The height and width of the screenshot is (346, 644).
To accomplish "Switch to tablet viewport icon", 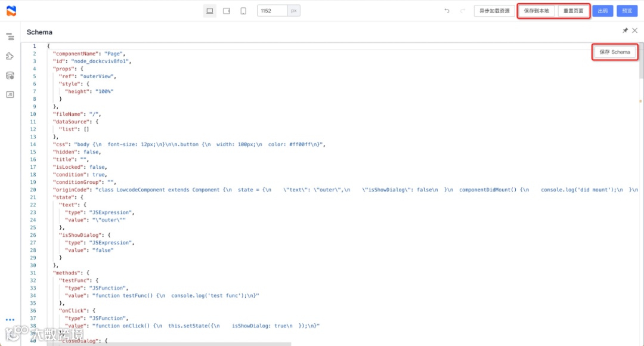I will coord(227,11).
